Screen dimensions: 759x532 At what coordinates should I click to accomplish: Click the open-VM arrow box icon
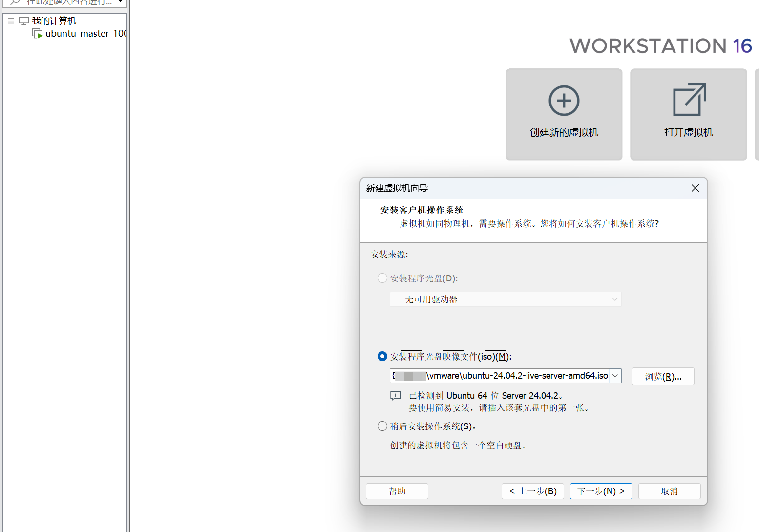689,100
